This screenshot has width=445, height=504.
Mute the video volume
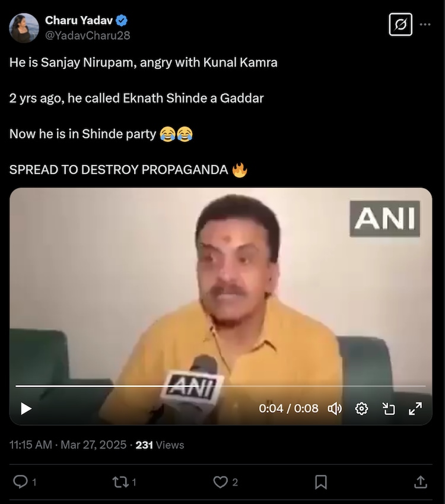[x=335, y=408]
